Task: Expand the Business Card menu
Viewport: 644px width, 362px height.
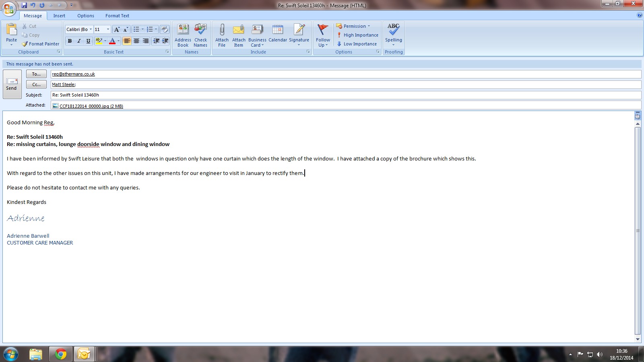Action: click(257, 35)
